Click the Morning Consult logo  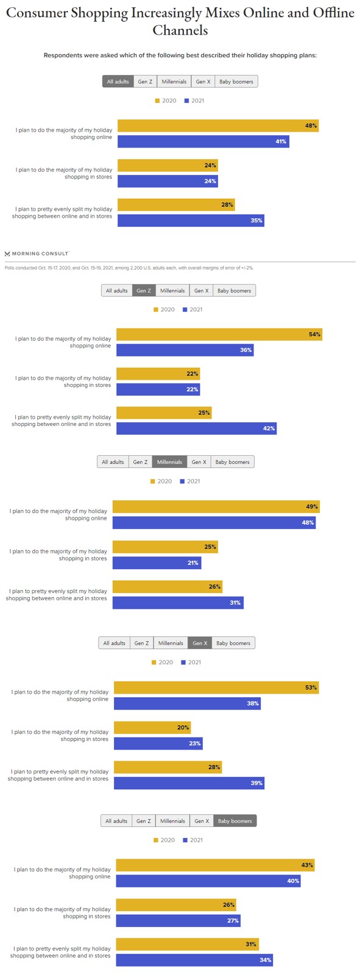[x=37, y=254]
